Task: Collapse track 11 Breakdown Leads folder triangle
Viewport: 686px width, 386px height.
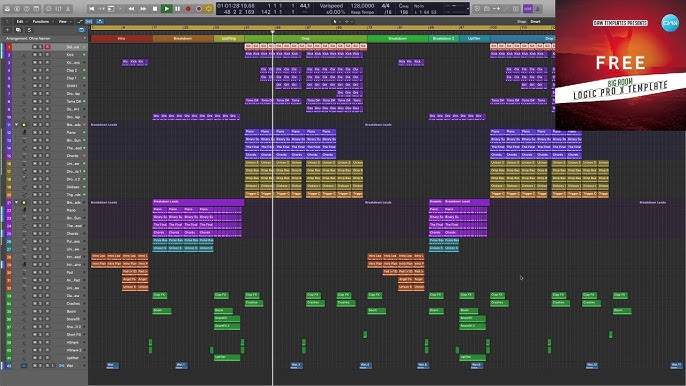Action: tap(17, 125)
